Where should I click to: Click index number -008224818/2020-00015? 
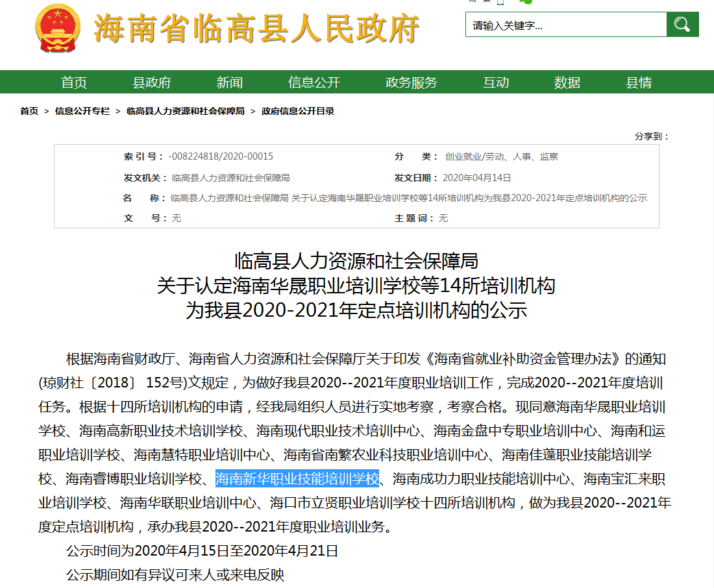221,156
